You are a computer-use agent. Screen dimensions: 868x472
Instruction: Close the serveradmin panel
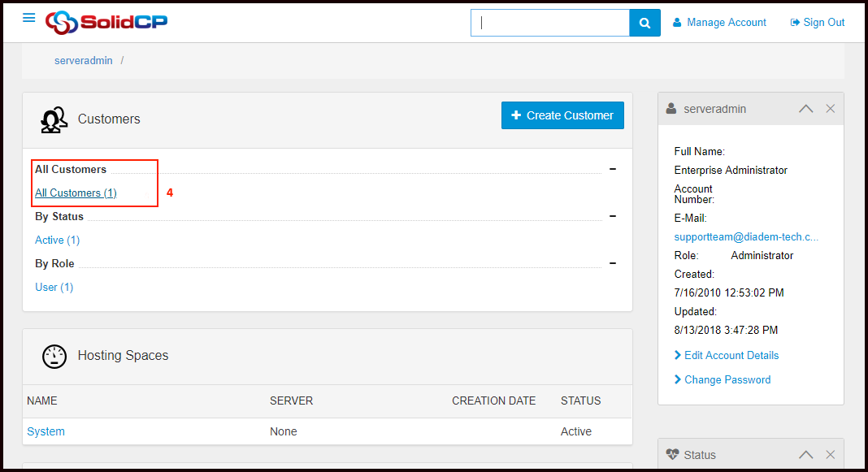click(x=830, y=109)
